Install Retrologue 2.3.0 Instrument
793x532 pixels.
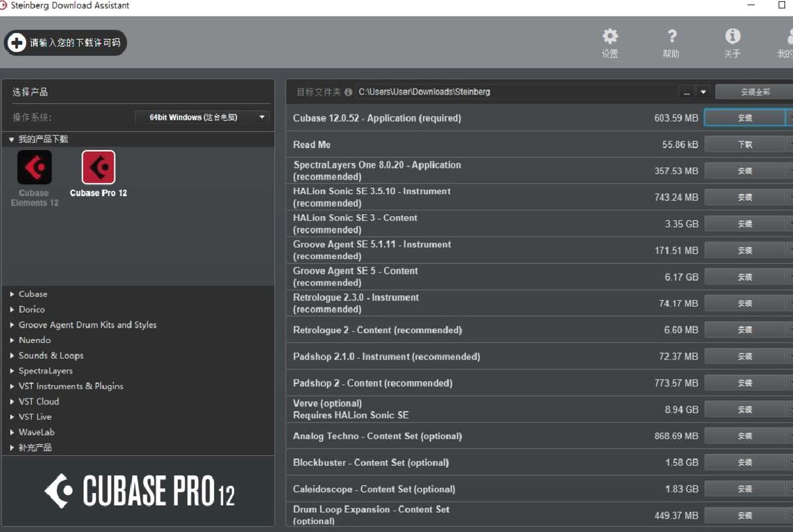click(745, 303)
